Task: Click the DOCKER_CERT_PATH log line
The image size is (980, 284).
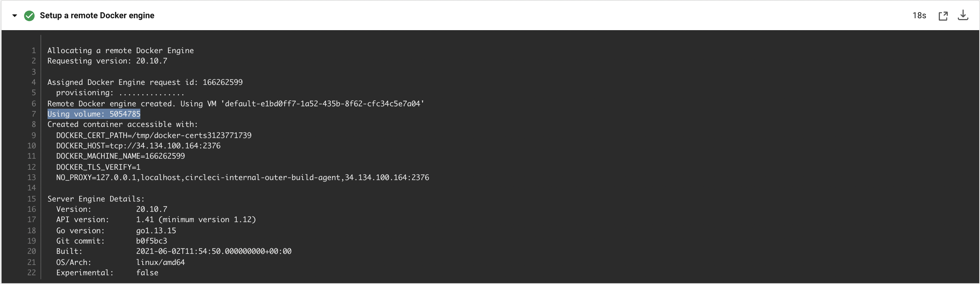Action: [x=154, y=136]
